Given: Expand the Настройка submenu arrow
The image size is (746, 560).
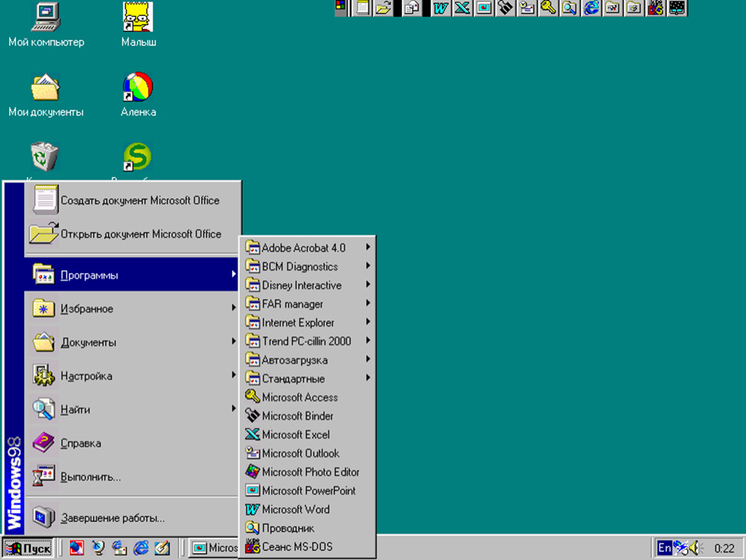Looking at the screenshot, I should pyautogui.click(x=234, y=375).
